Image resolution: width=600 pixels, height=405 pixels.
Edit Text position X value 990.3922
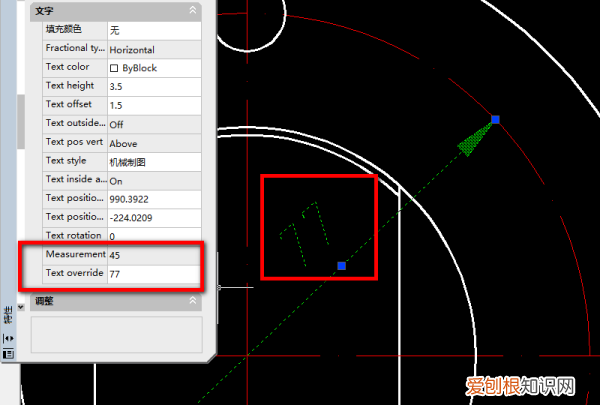(153, 199)
